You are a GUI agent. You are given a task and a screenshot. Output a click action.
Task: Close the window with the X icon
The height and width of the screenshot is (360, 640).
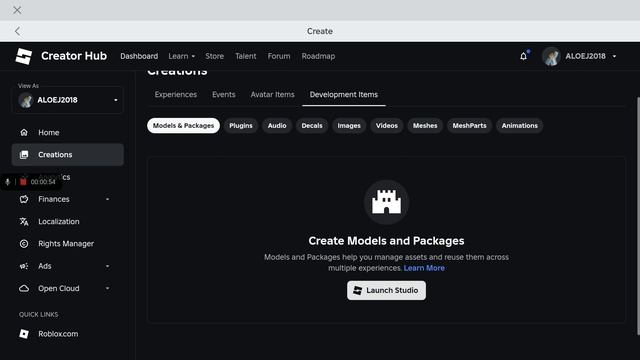[17, 10]
